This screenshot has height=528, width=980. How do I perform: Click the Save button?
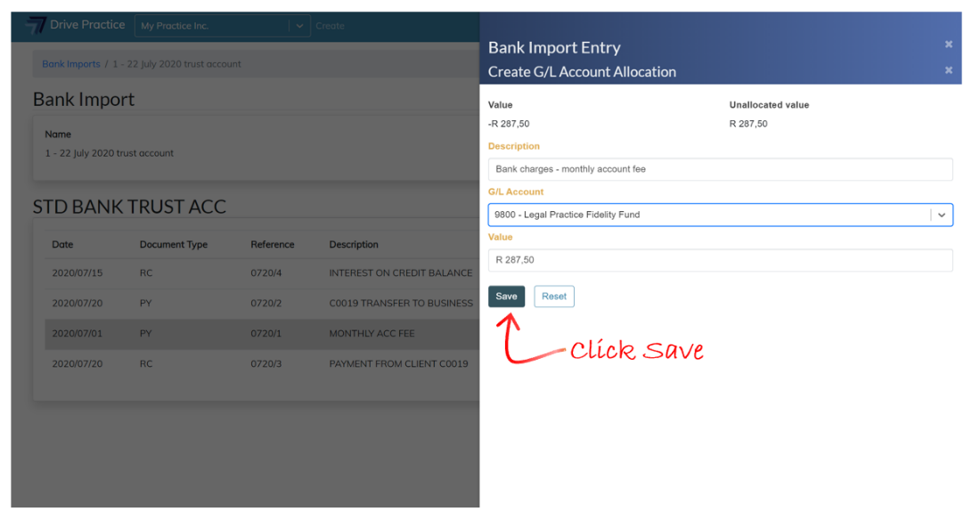pyautogui.click(x=506, y=296)
